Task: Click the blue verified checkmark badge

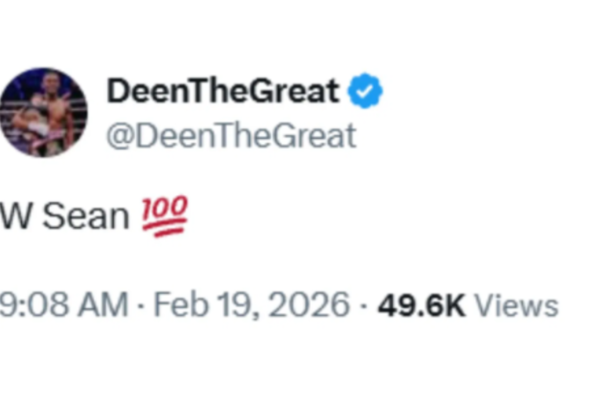Action: tap(365, 92)
